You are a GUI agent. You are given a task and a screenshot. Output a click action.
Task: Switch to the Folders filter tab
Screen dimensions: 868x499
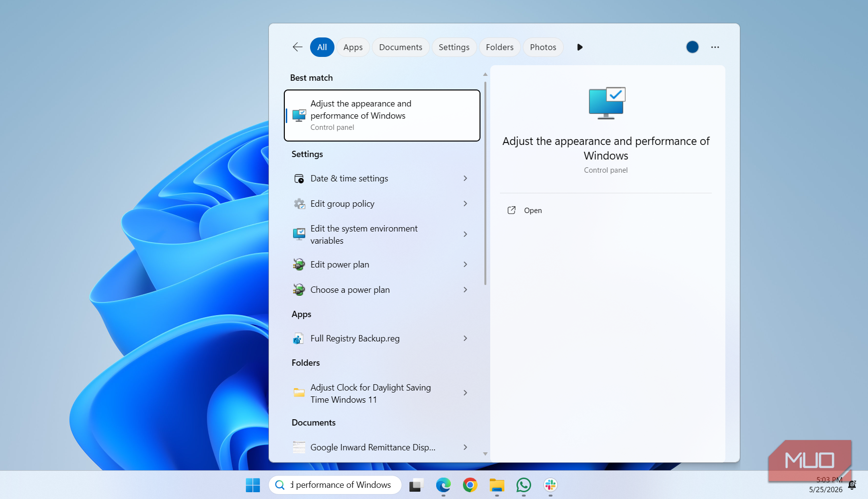[x=499, y=47]
